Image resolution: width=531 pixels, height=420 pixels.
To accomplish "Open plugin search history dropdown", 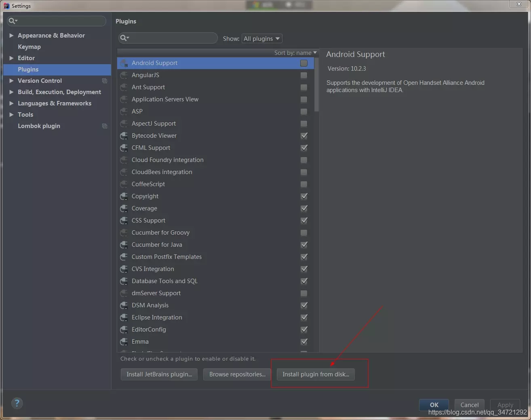I will [124, 38].
